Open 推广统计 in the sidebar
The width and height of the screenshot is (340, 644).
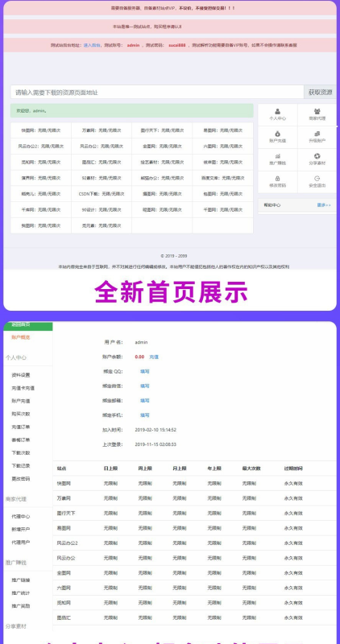(x=21, y=593)
